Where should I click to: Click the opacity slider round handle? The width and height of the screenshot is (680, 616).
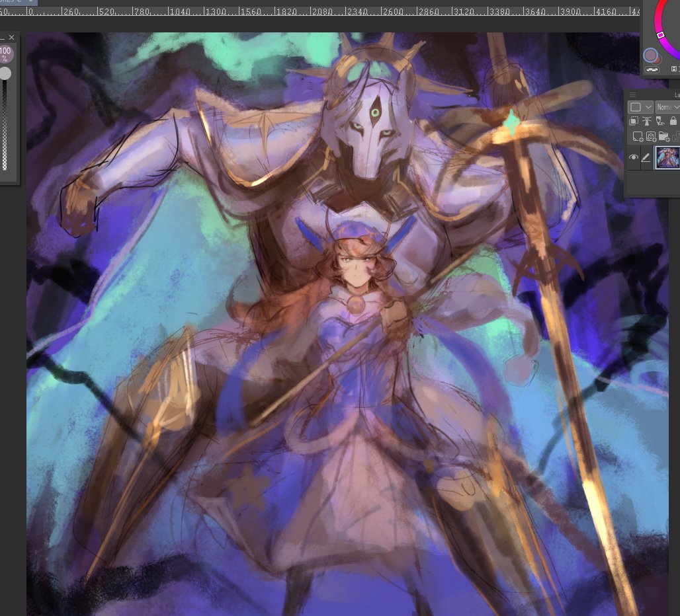coord(5,73)
